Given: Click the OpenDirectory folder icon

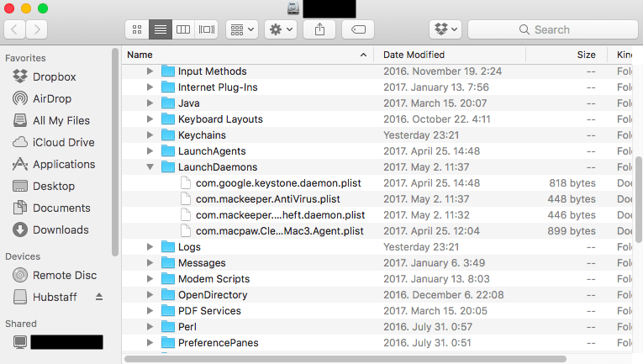Looking at the screenshot, I should click(x=168, y=295).
